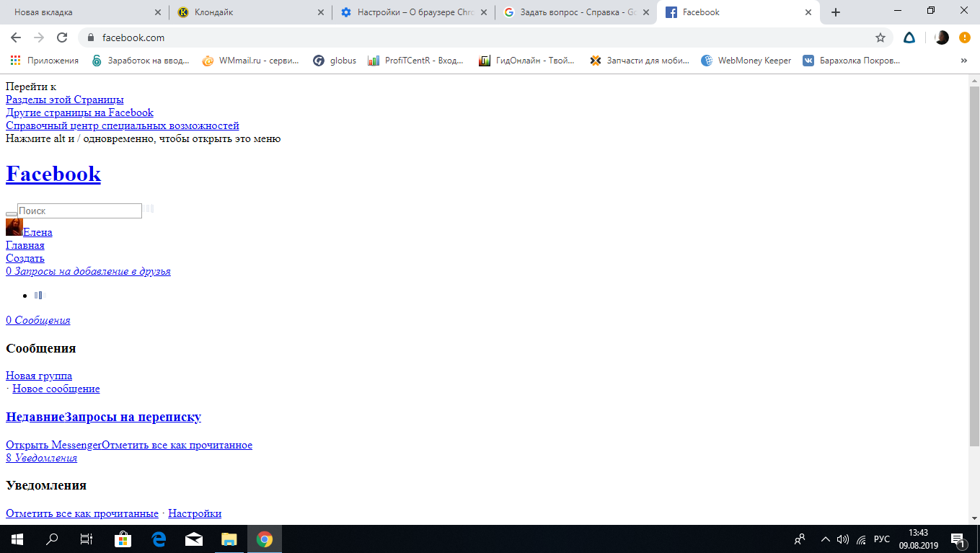
Task: Switch to the Клондайк tab
Action: point(251,12)
